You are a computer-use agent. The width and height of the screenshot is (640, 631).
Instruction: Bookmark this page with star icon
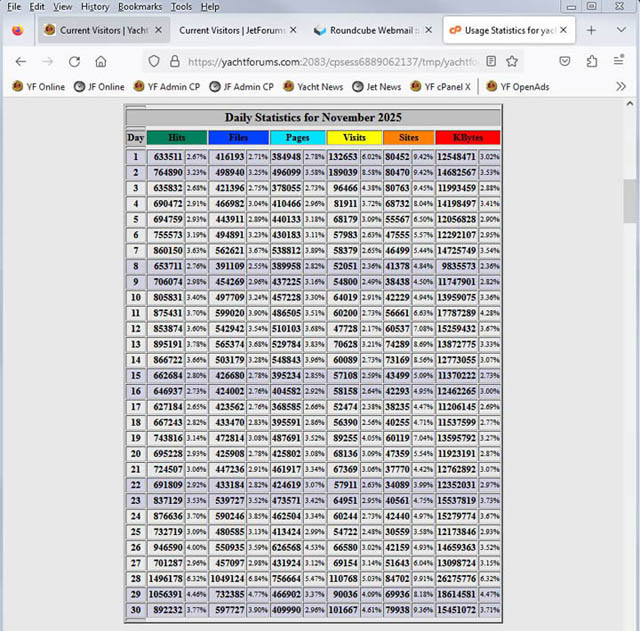[512, 61]
